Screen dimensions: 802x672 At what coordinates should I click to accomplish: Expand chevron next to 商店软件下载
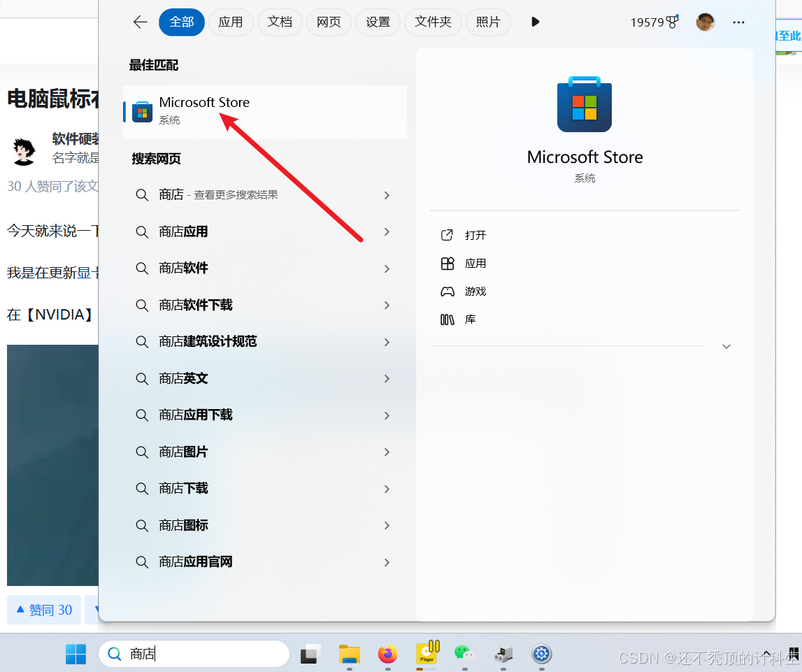[387, 306]
